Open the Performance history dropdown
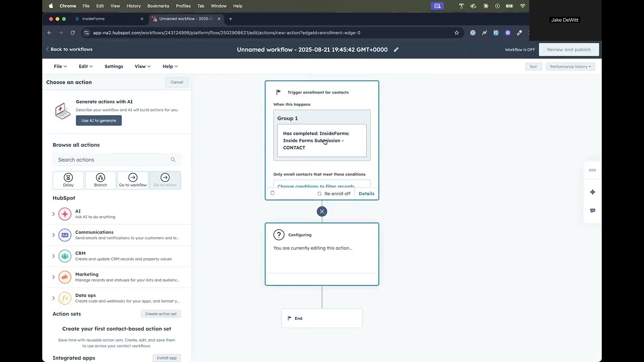Viewport: 644px width, 362px height. 571,66
